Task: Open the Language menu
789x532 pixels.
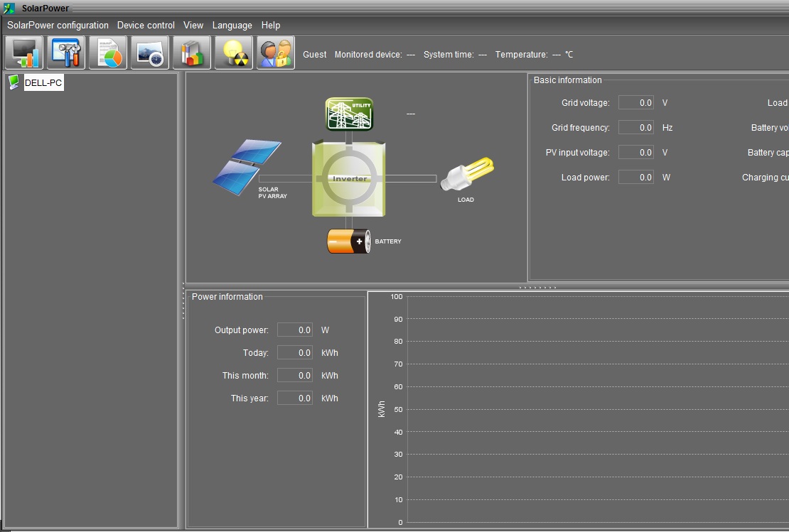Action: pos(232,25)
